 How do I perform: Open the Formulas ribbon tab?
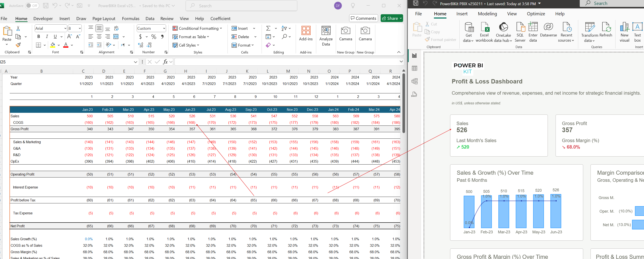point(130,19)
